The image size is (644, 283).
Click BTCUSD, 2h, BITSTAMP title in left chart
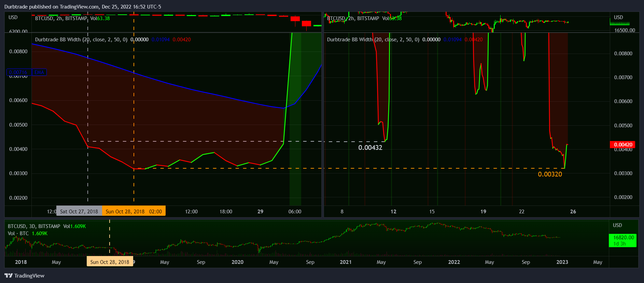pos(61,18)
